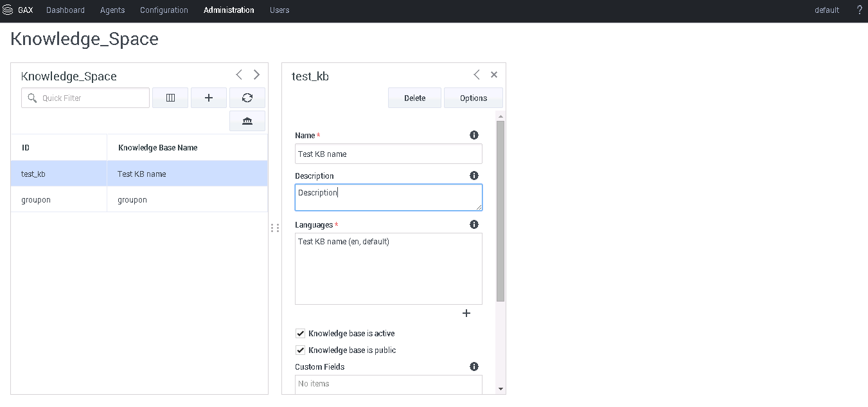Click info icon beside Languages field
The height and width of the screenshot is (407, 868).
pyautogui.click(x=474, y=224)
